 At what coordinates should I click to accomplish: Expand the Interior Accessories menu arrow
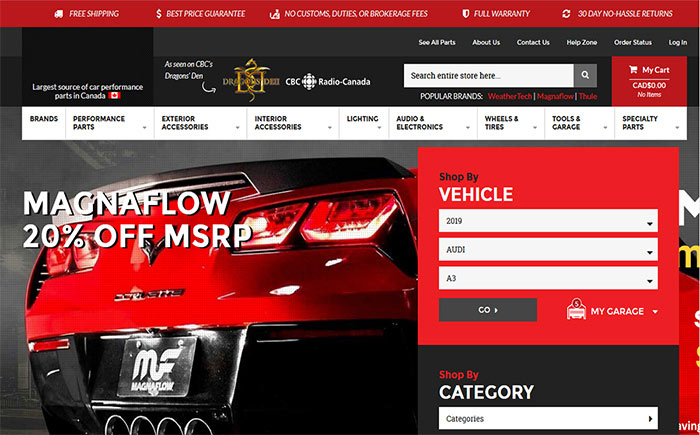coord(330,128)
